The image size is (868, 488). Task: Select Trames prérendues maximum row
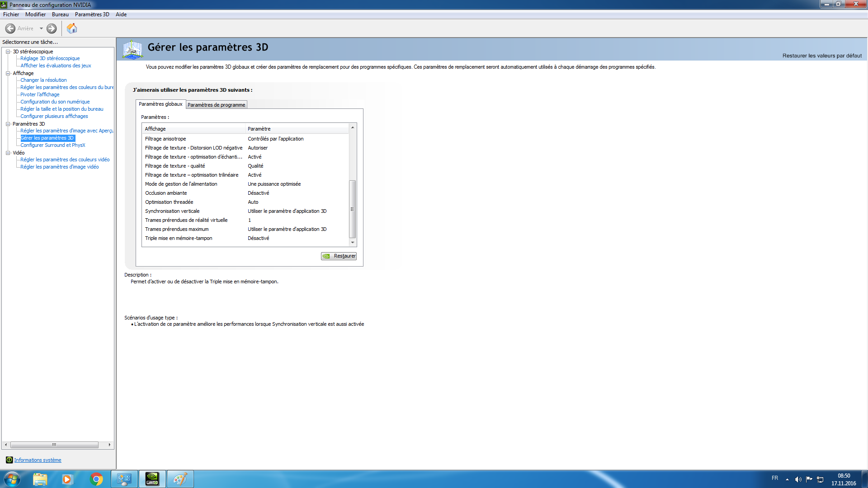point(246,229)
